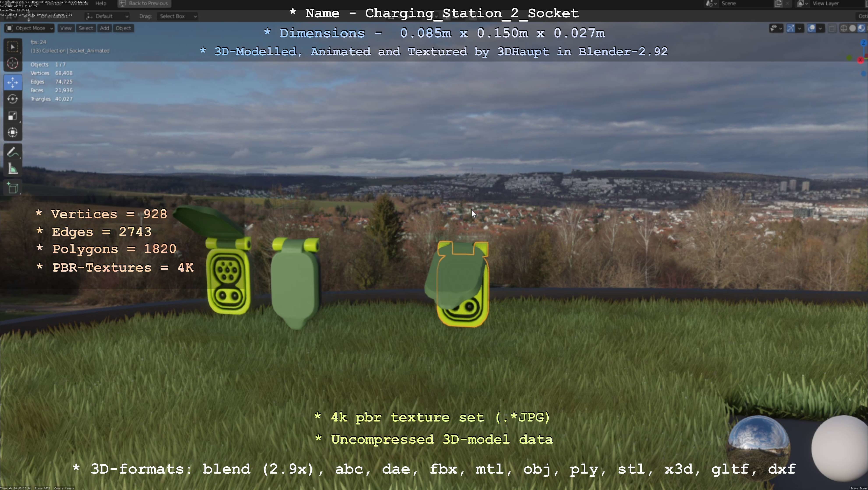This screenshot has width=868, height=490.
Task: Expand the Drag Select Box dropdown
Action: (177, 16)
